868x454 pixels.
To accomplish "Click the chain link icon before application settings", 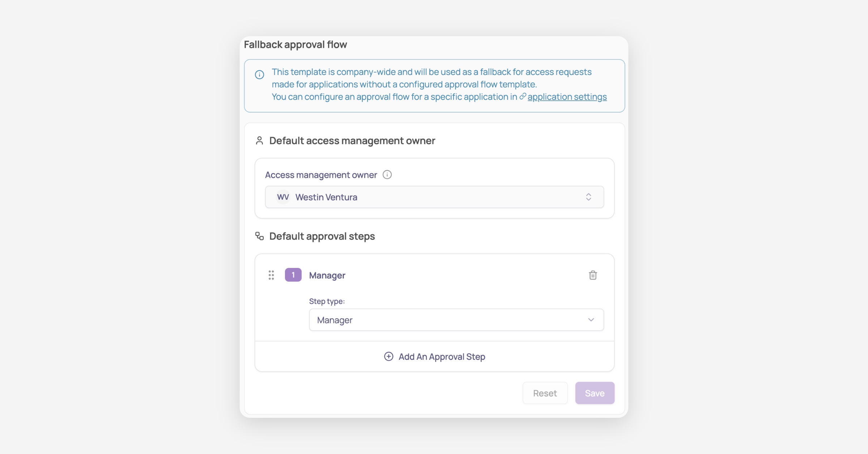I will coord(523,97).
